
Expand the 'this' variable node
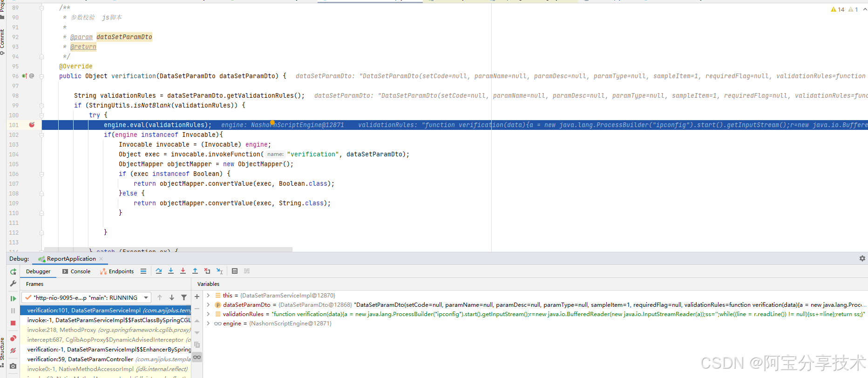tap(208, 296)
